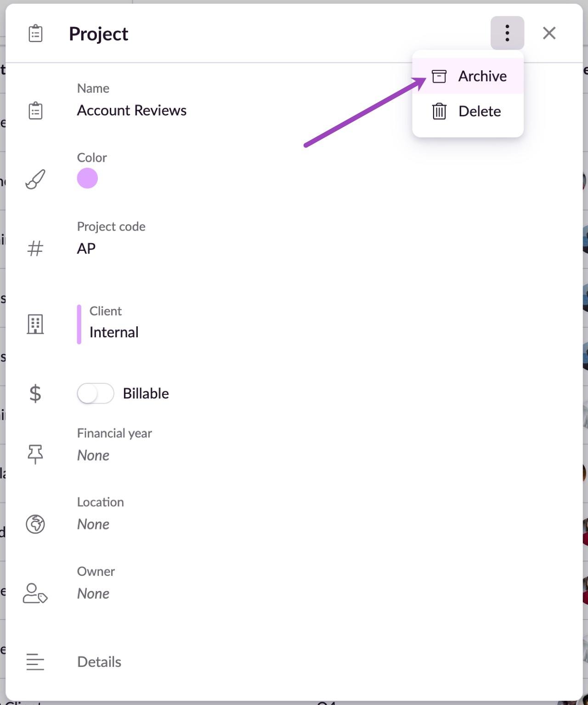Open the Financial year None selector
588x705 pixels.
tap(93, 455)
